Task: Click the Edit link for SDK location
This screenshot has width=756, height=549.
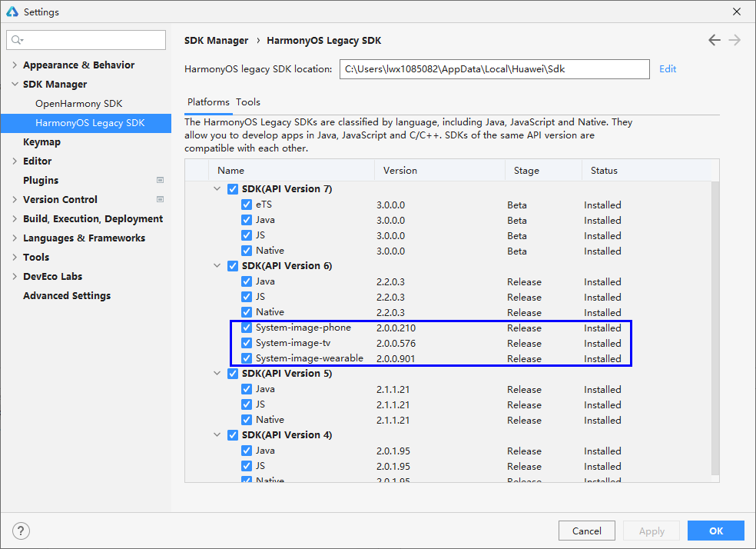Action: (x=668, y=68)
